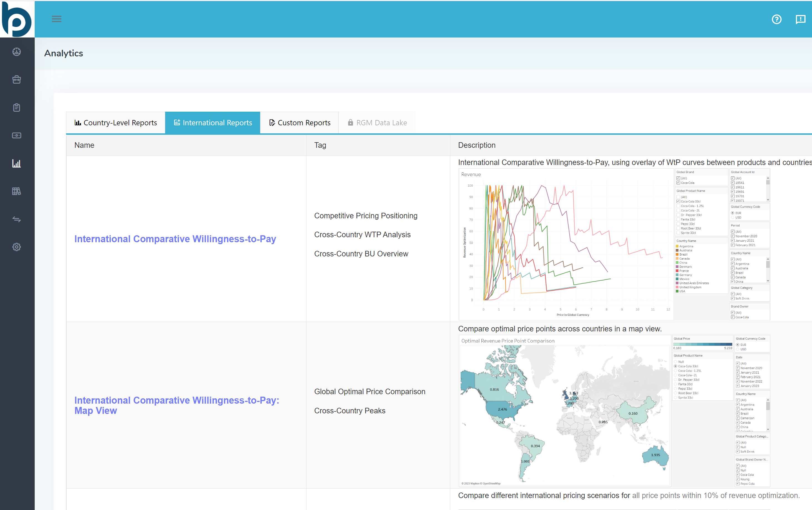Check Sprite 33cl box in Revenue chart filters
Viewport: 812px width, 510px height.
(x=678, y=233)
